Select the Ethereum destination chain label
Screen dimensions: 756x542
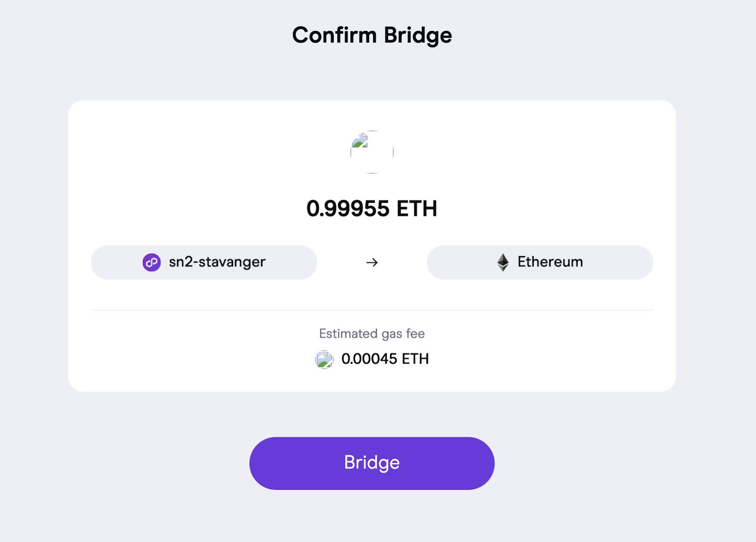[x=550, y=262]
